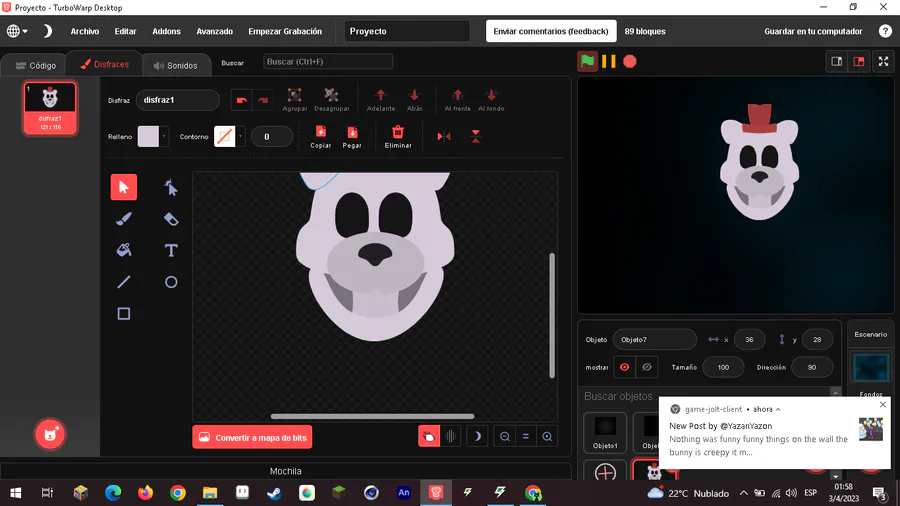Open Relleno fill color dropdown

click(x=164, y=137)
